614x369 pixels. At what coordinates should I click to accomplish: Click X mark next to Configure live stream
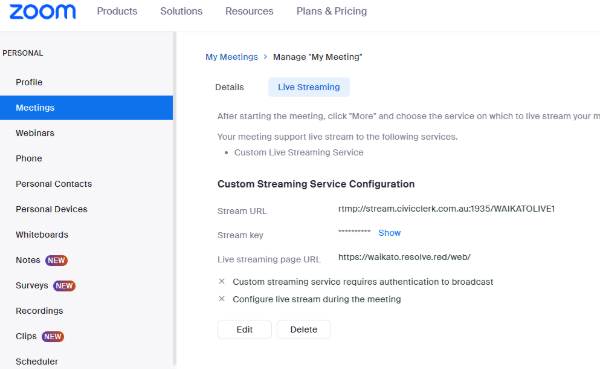pyautogui.click(x=222, y=299)
